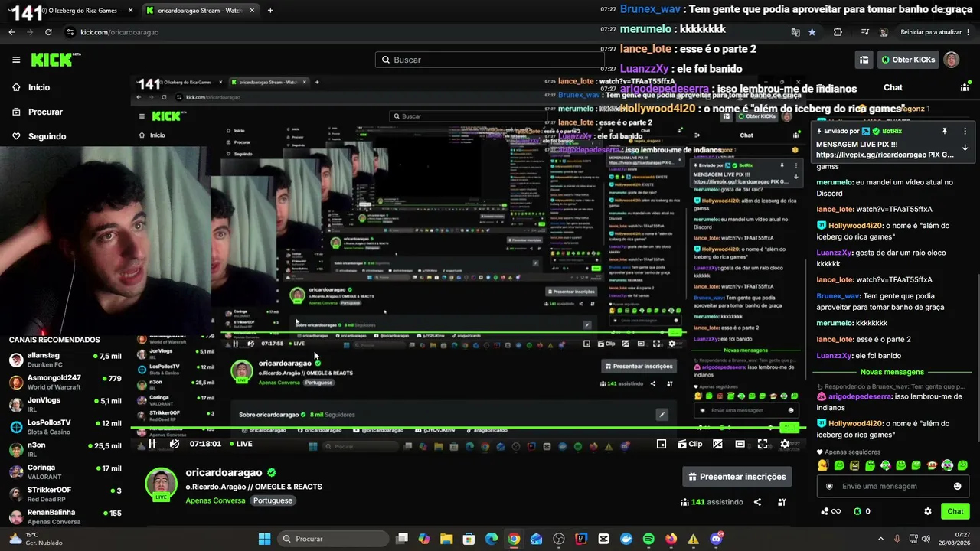The height and width of the screenshot is (551, 980).
Task: Open RenanBalinha recommended channel
Action: point(65,516)
